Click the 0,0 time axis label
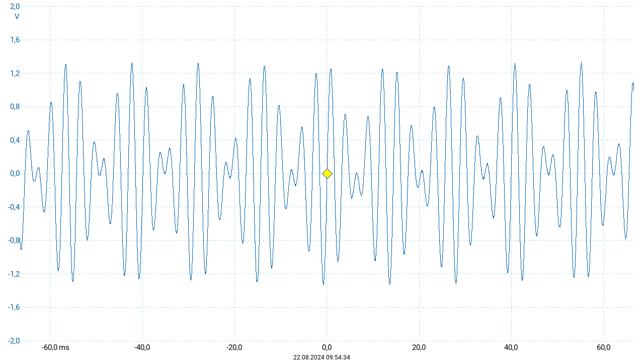This screenshot has width=644, height=362. coord(327,347)
